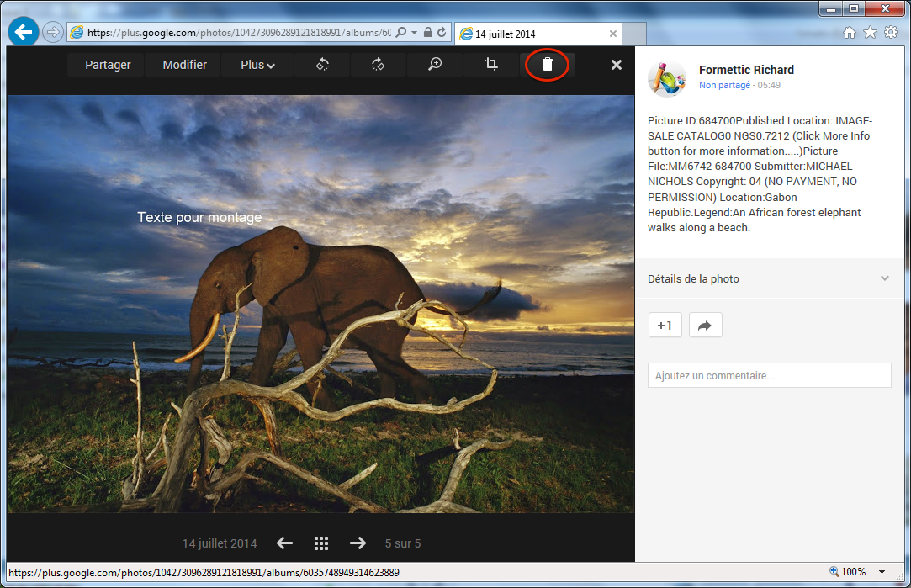Open a new blank browser tab
The image size is (911, 588).
tap(634, 34)
